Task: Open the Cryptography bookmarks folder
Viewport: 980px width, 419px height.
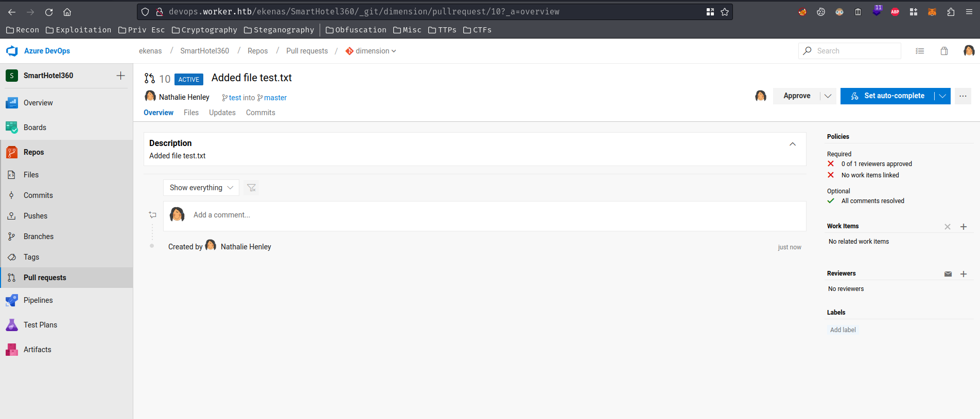Action: 204,30
